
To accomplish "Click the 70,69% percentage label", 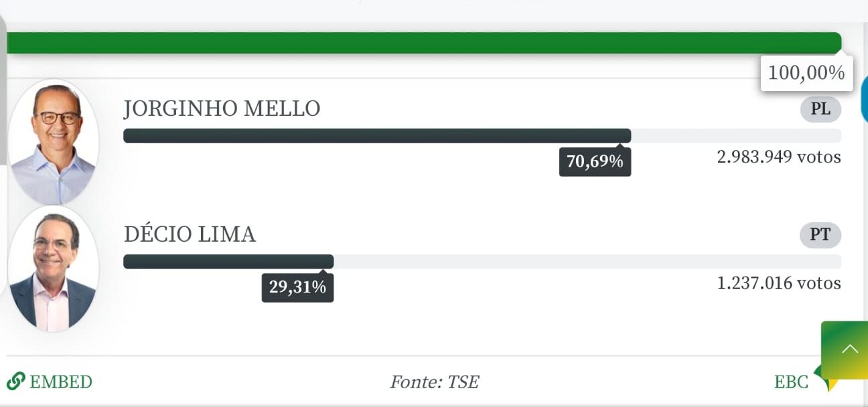I will click(x=595, y=162).
